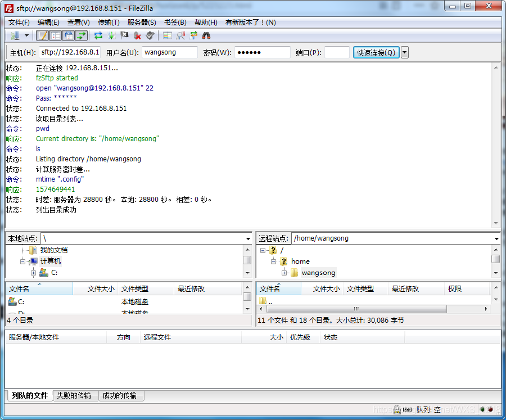Click the message log vertical scrollbar
Image resolution: width=506 pixels, height=420 pixels.
click(496, 145)
